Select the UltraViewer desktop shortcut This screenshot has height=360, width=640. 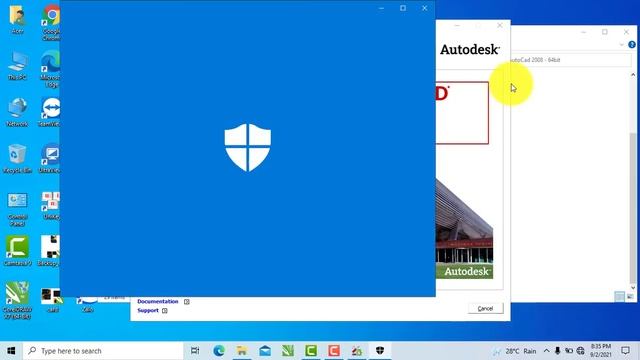[x=50, y=158]
